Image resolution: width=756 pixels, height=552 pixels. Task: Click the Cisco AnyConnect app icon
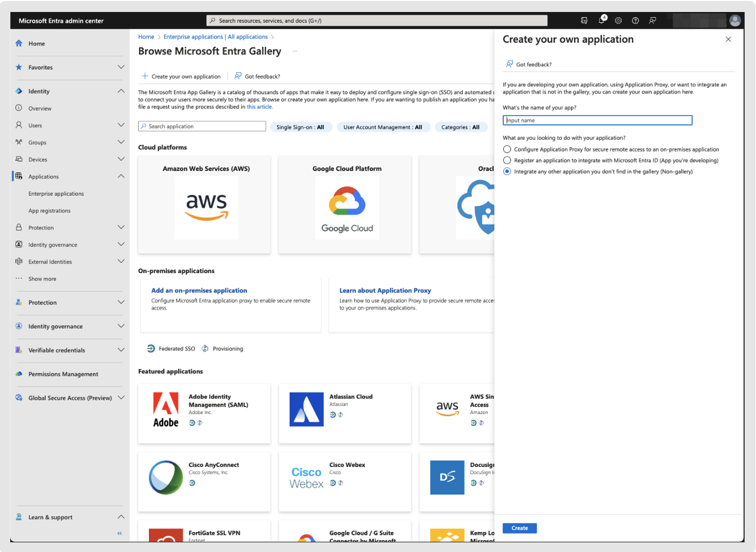[x=166, y=477]
